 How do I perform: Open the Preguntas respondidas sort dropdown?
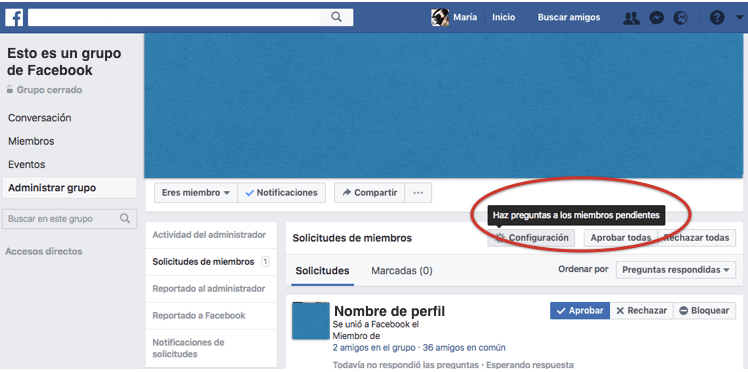point(676,270)
